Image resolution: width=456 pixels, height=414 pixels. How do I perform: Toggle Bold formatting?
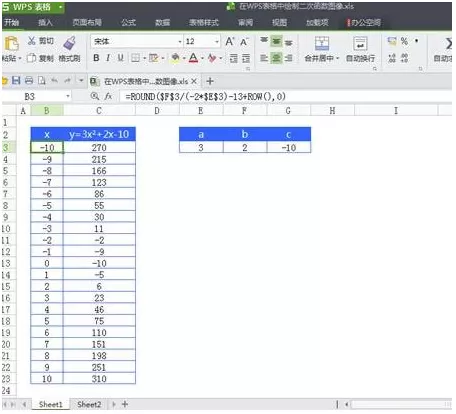96,58
